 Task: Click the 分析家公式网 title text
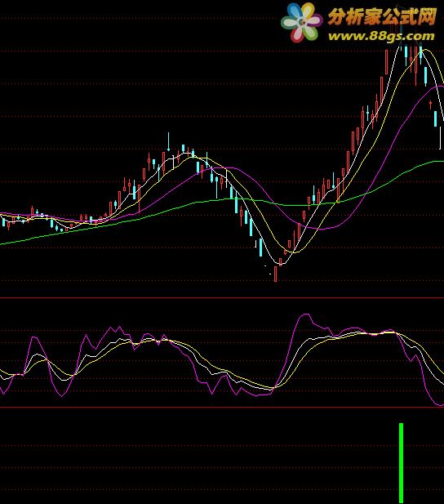click(382, 16)
